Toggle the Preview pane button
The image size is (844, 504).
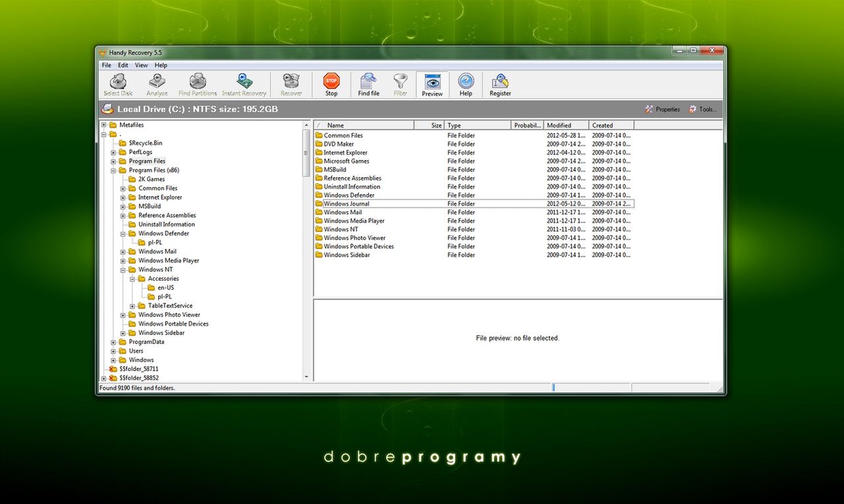pos(432,85)
